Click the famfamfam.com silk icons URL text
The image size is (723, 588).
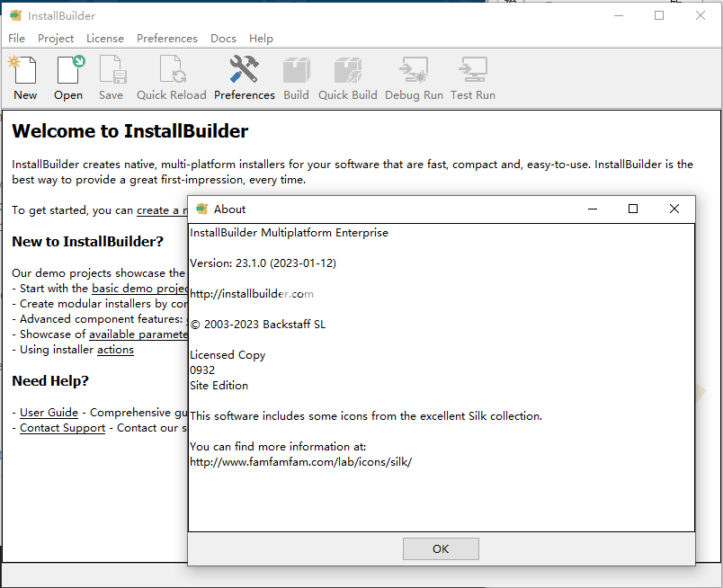click(x=301, y=461)
